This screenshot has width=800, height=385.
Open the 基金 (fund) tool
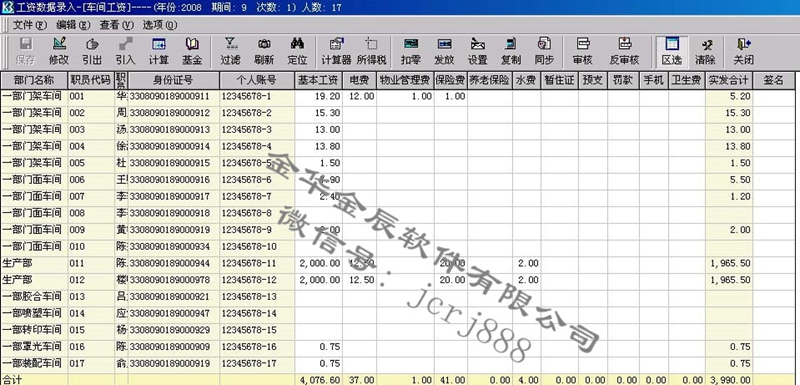192,52
